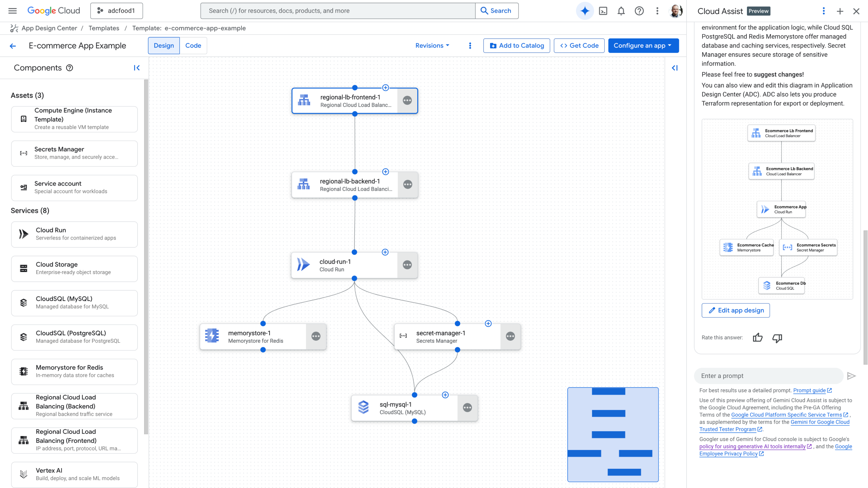Rate the Cloud Assist answer thumbs up
This screenshot has height=488, width=868.
(x=758, y=338)
